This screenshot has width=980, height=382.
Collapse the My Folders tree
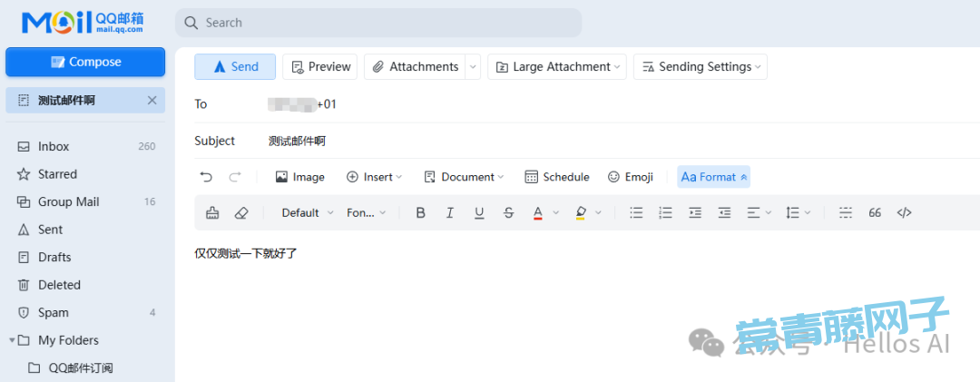click(x=13, y=340)
